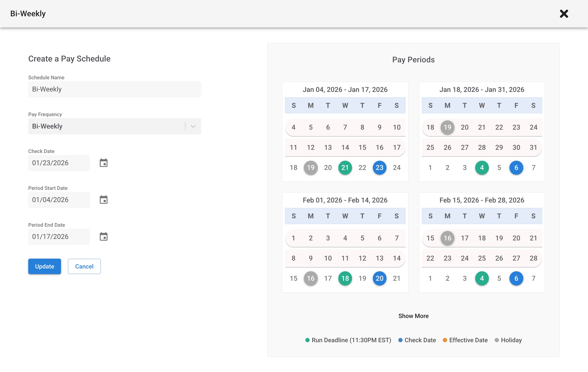The image size is (588, 372).
Task: Click gray holiday 16 in Feb 15 period
Action: pyautogui.click(x=447, y=238)
